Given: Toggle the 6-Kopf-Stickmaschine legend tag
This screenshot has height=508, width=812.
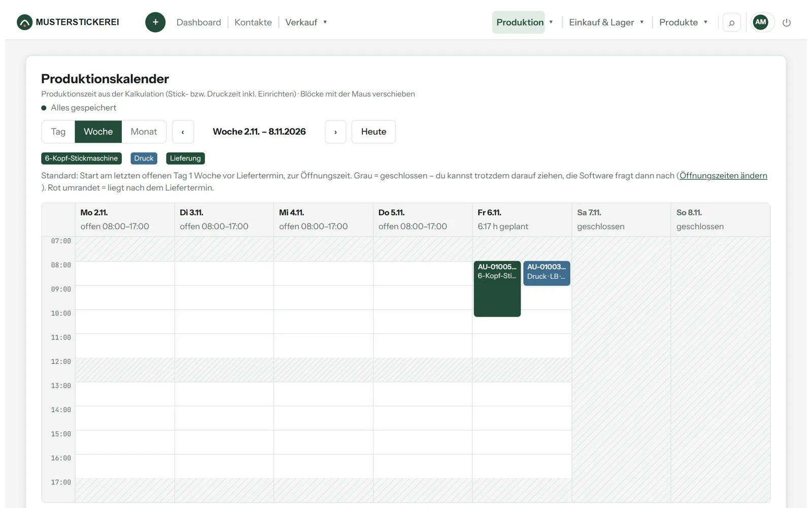Looking at the screenshot, I should pos(81,158).
